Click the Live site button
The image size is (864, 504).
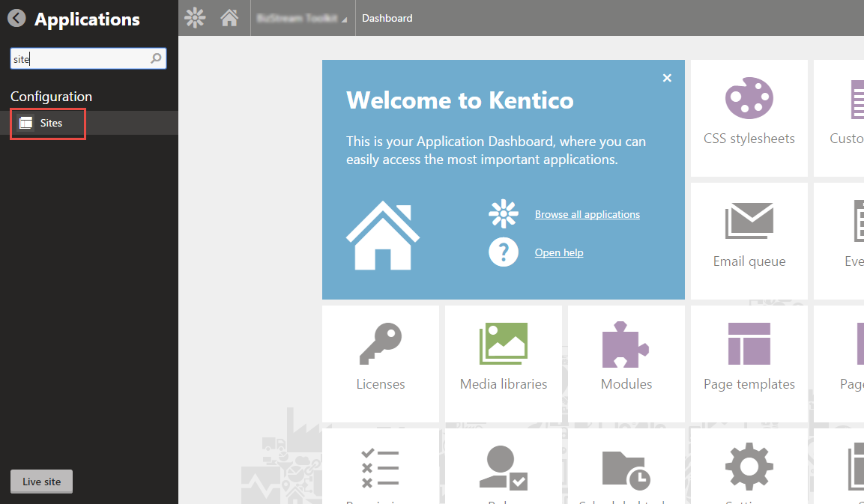(41, 482)
